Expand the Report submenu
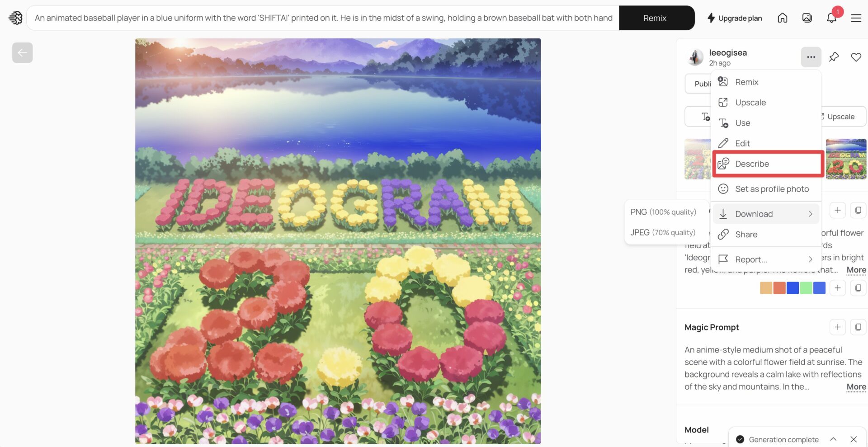This screenshot has height=447, width=868. tap(810, 259)
